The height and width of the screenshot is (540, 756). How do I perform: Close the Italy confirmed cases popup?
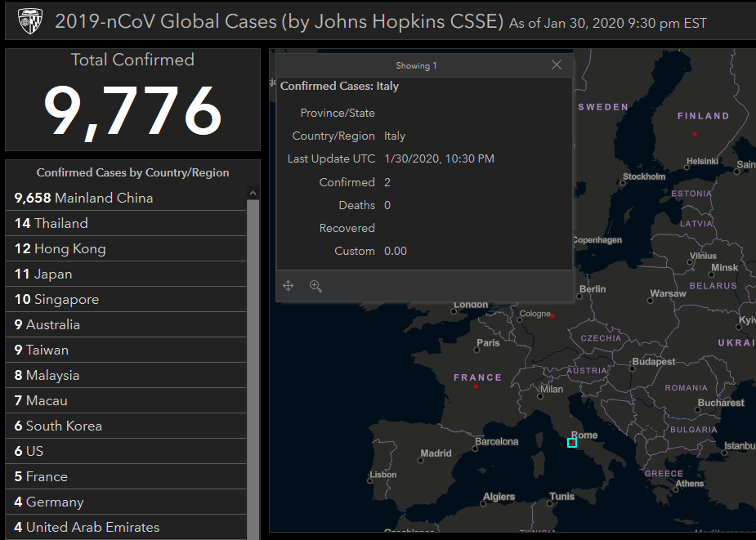(x=557, y=65)
